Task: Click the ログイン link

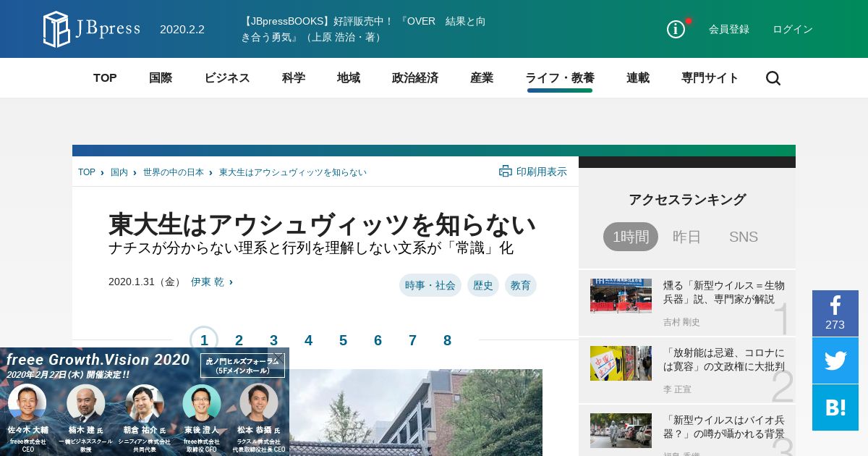Action: 793,29
